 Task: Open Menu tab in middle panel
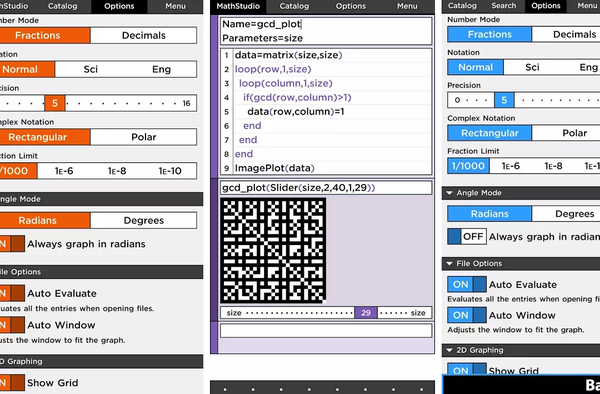(407, 6)
